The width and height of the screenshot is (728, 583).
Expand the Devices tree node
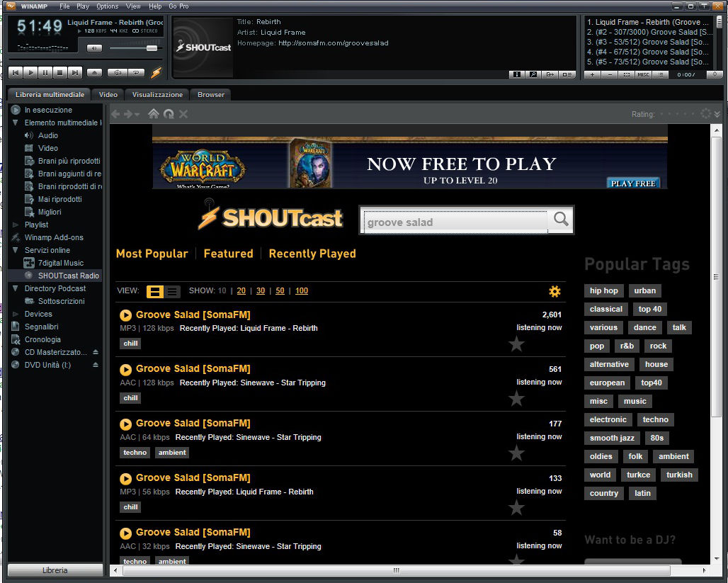coord(16,314)
